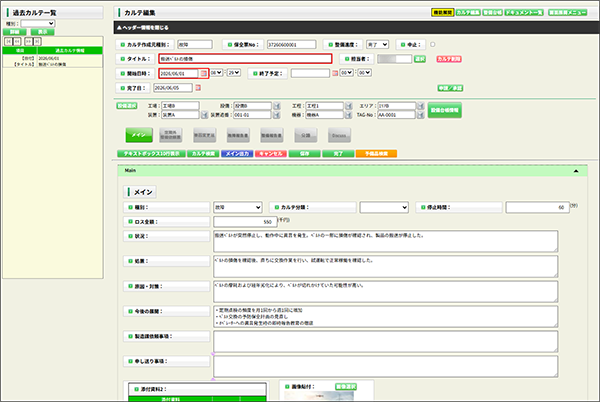Open the 終了予定 minute dropdown
Screen dimensions: 600x402
point(364,73)
